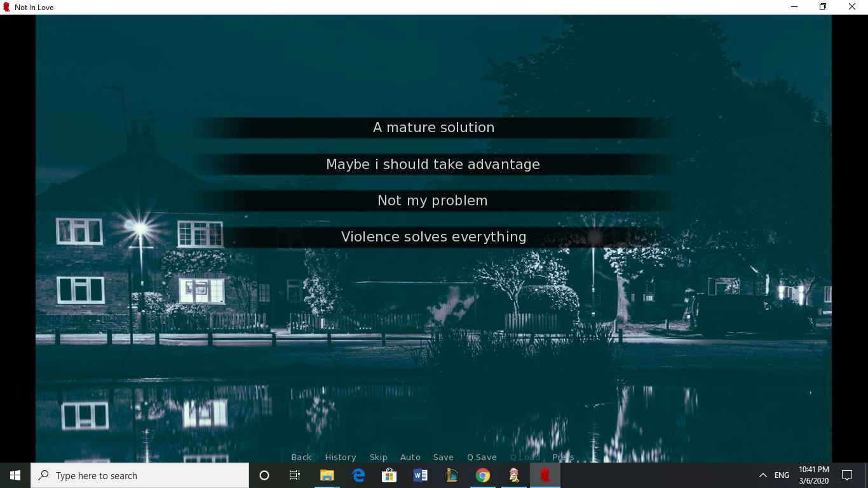868x488 pixels.
Task: Toggle Auto-forward mode
Action: point(410,457)
